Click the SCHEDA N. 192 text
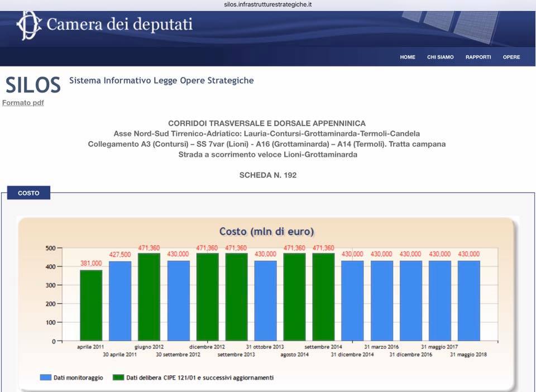The height and width of the screenshot is (392, 536). pyautogui.click(x=267, y=175)
